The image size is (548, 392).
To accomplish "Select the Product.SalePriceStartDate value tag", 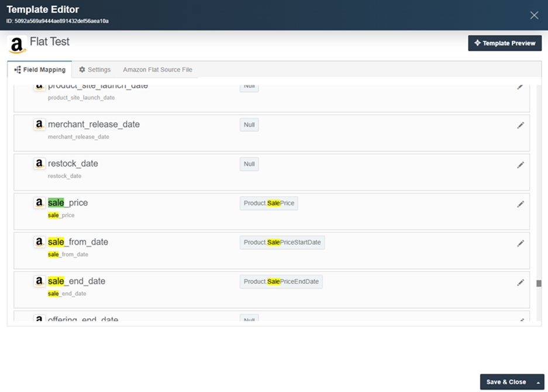I will tap(282, 242).
